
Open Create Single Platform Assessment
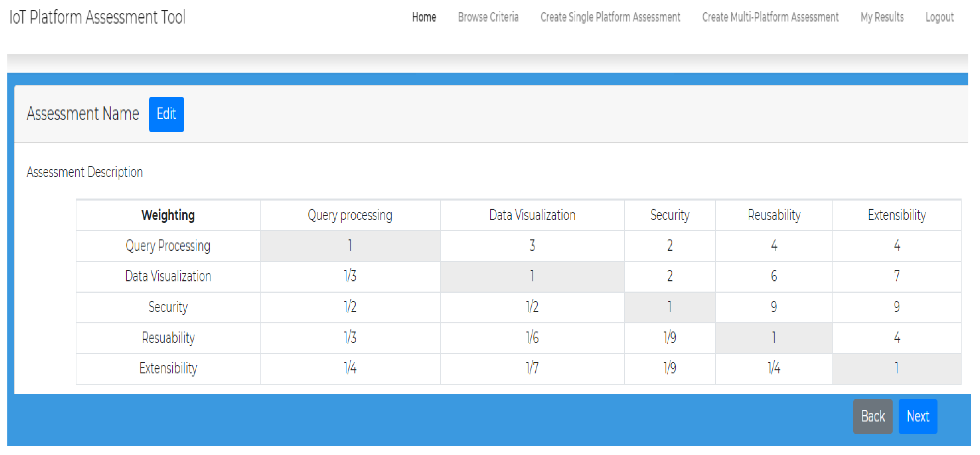coord(610,17)
